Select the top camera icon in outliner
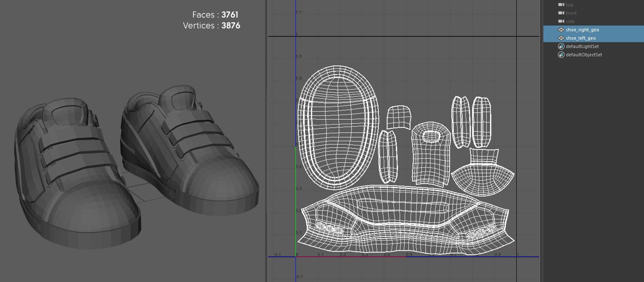Viewport: 644px width, 282px height. coord(561,5)
